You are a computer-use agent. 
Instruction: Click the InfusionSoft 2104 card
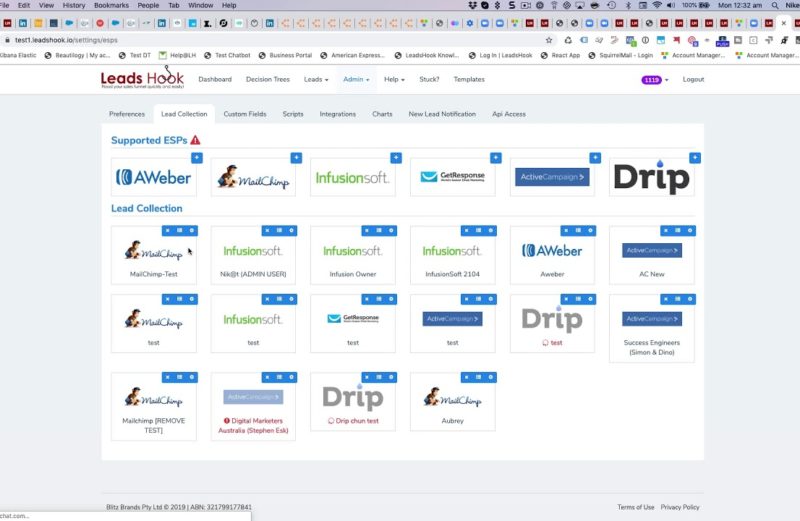[x=453, y=256]
